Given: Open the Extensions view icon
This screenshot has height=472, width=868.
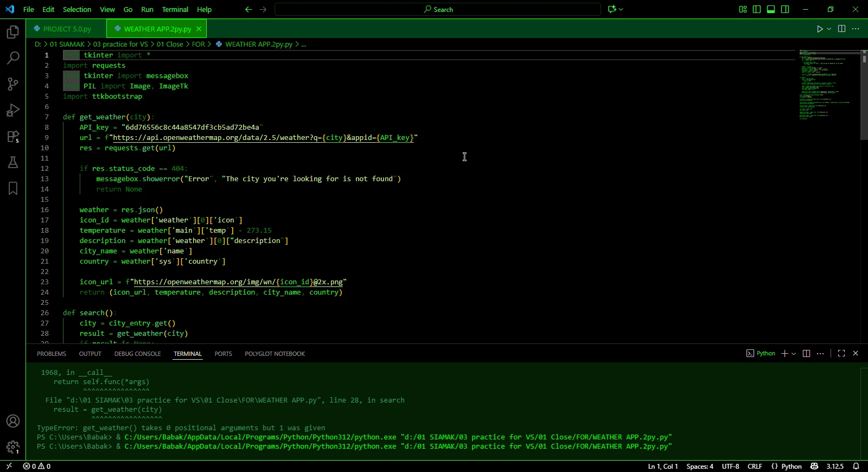Looking at the screenshot, I should [13, 136].
